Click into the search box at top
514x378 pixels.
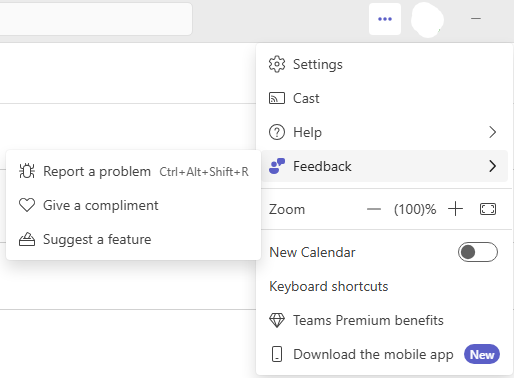(96, 19)
